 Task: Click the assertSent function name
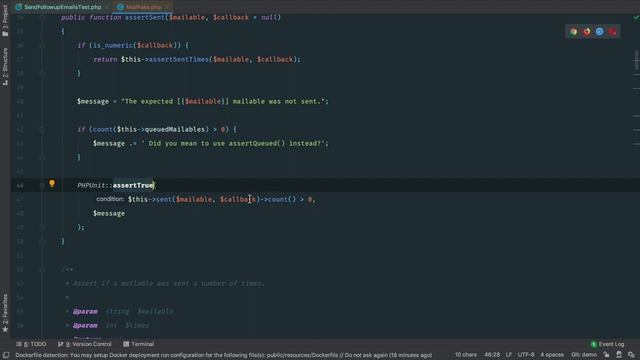point(145,17)
